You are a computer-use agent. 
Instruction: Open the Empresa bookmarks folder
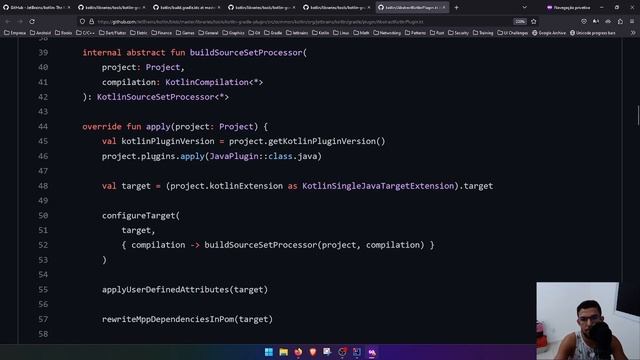pyautogui.click(x=15, y=33)
